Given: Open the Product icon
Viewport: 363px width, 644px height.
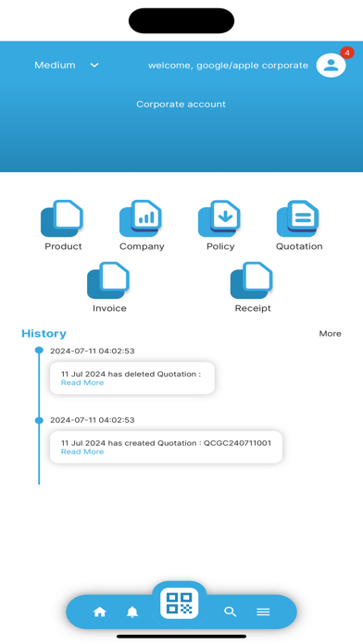Looking at the screenshot, I should point(62,218).
